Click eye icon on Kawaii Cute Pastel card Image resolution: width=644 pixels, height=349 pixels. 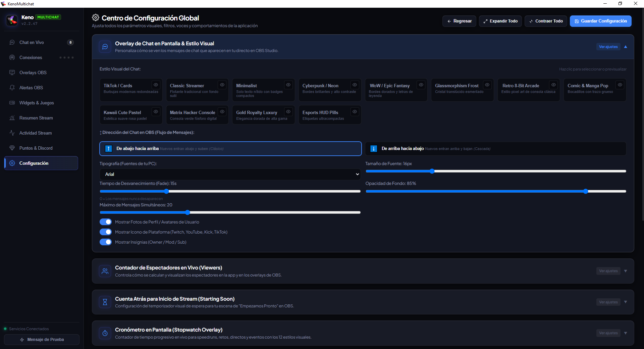click(x=156, y=111)
